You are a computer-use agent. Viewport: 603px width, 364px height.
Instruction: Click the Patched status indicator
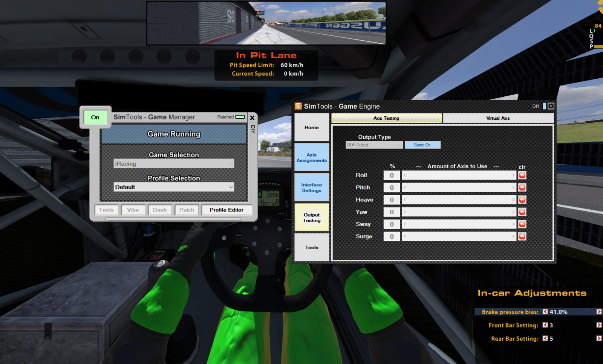point(240,117)
